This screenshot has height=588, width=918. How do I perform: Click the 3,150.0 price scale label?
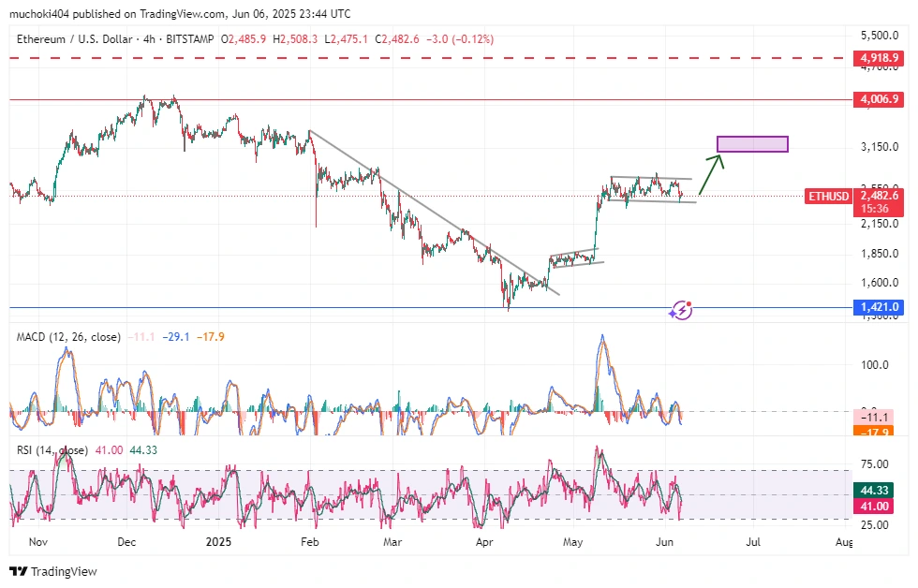pyautogui.click(x=880, y=148)
